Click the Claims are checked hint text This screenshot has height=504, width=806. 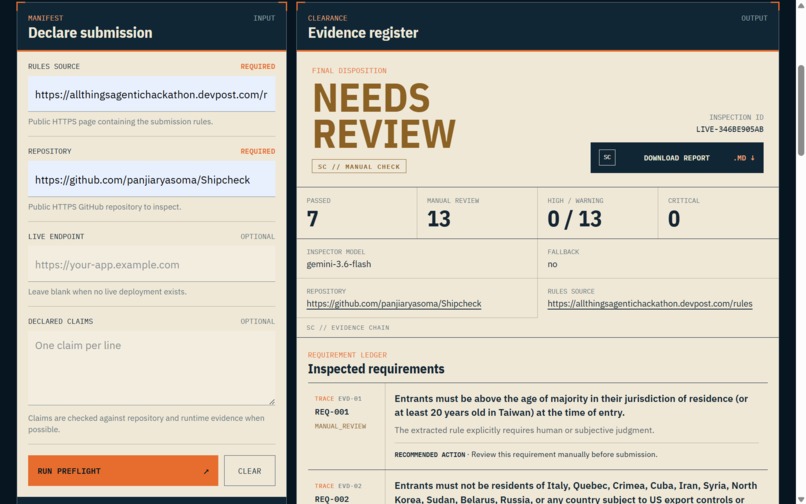[146, 424]
